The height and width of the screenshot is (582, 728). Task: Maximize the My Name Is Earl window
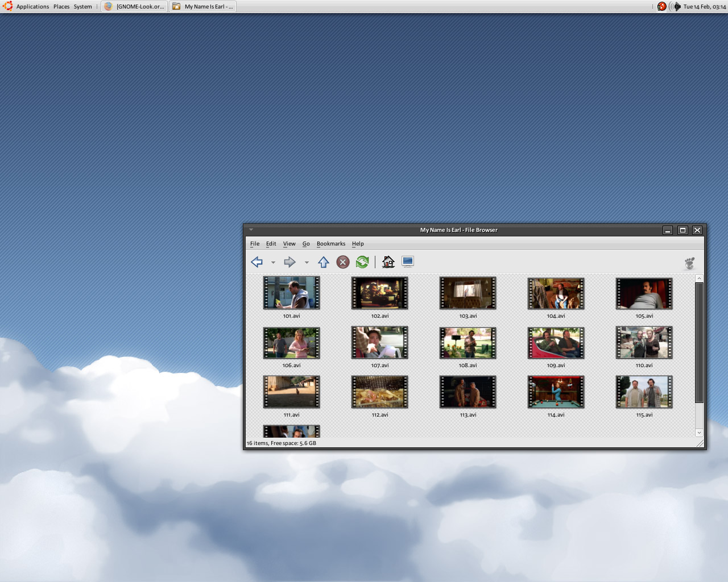click(x=682, y=230)
